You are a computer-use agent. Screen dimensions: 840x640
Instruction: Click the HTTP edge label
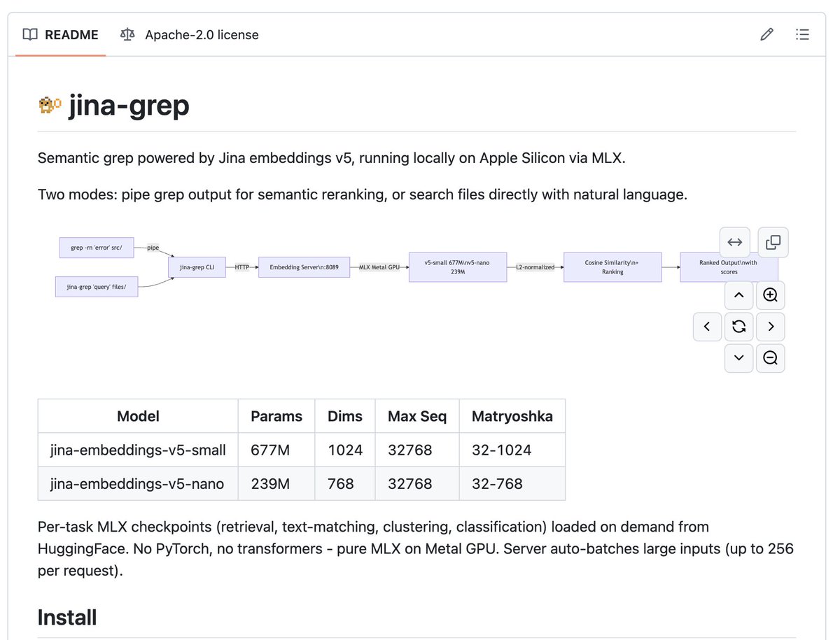coord(242,267)
